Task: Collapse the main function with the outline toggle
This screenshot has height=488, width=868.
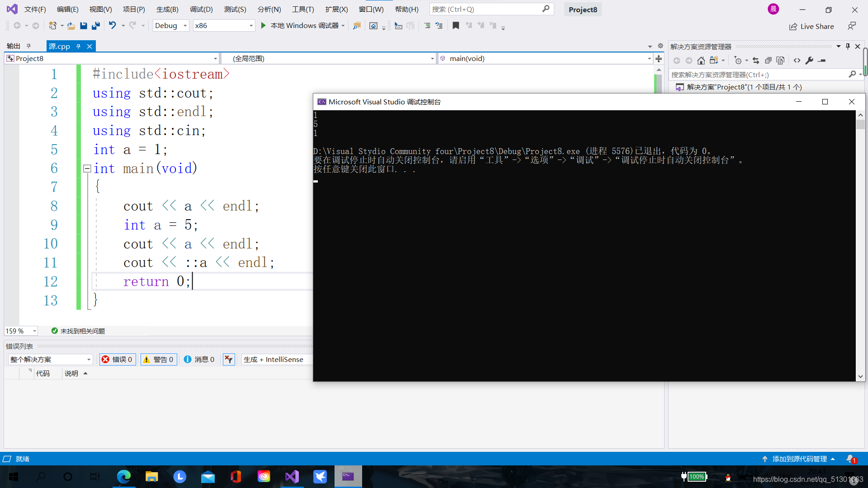Action: point(87,169)
